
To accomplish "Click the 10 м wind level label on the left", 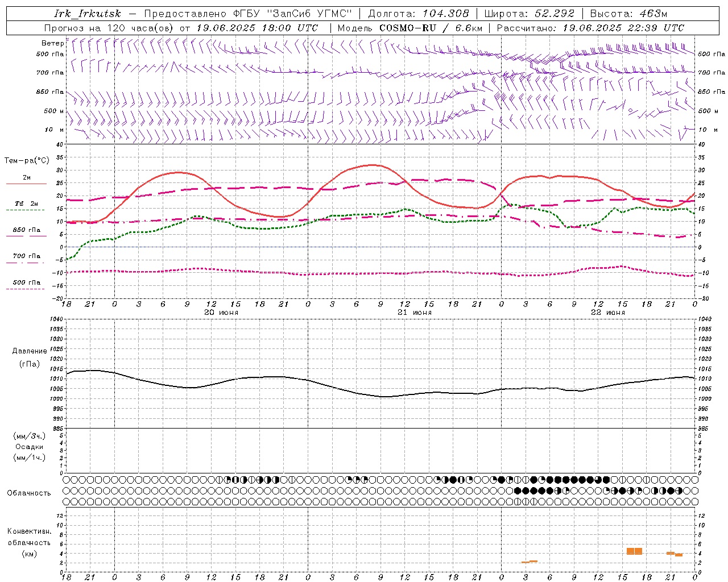I will (54, 130).
